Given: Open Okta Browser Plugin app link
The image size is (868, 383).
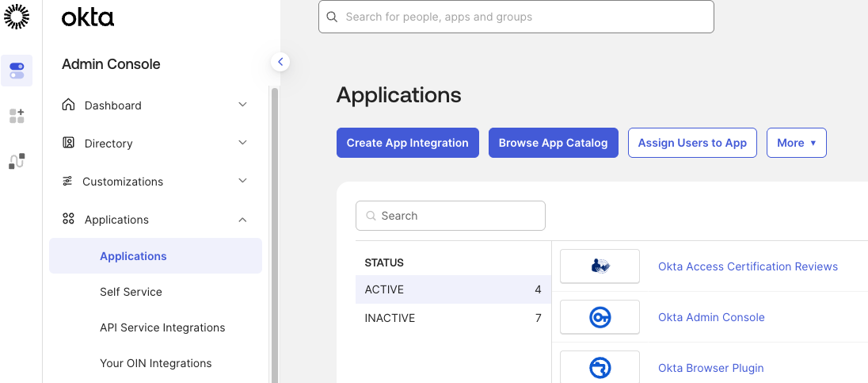Looking at the screenshot, I should click(x=710, y=368).
